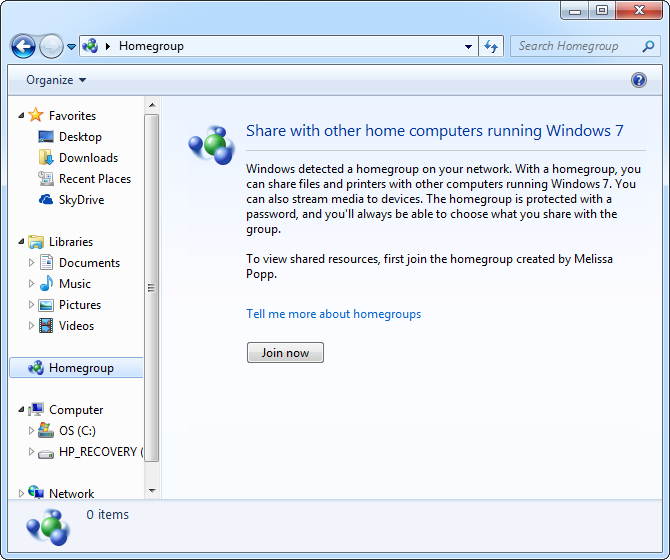Open the Pictures library
Screen dimensions: 670x560
(x=80, y=305)
